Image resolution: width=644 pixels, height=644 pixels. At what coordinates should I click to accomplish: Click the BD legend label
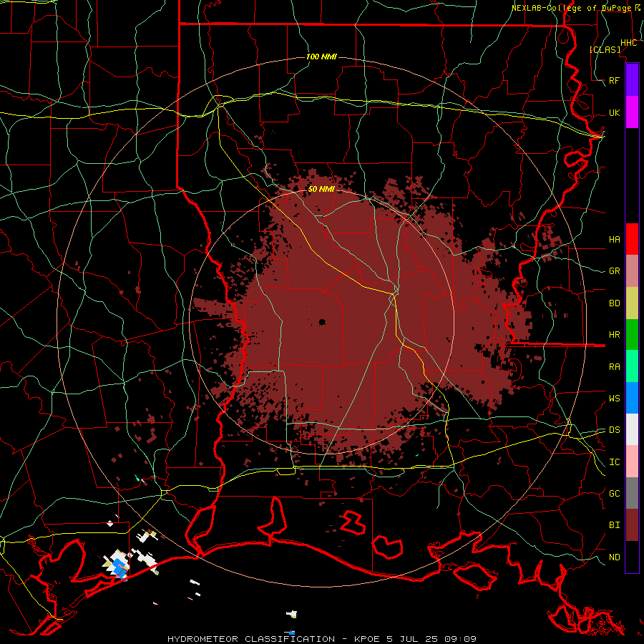coord(615,303)
